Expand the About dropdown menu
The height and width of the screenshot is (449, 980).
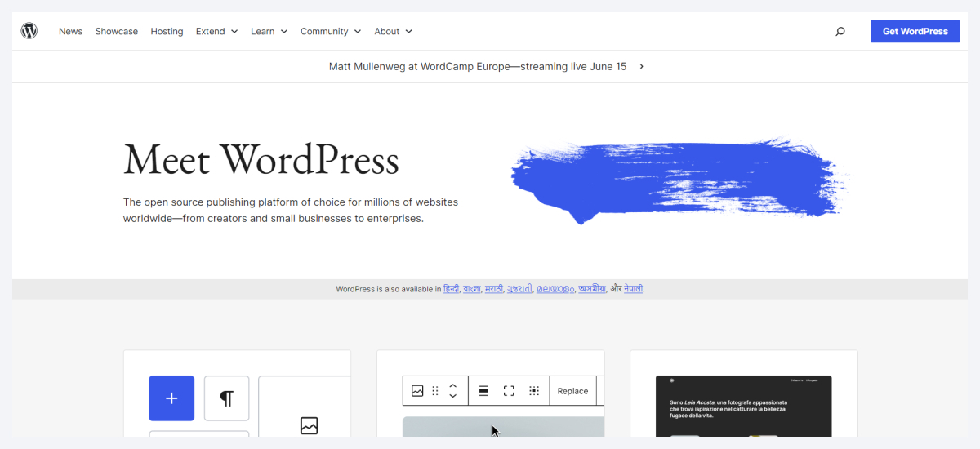coord(393,31)
